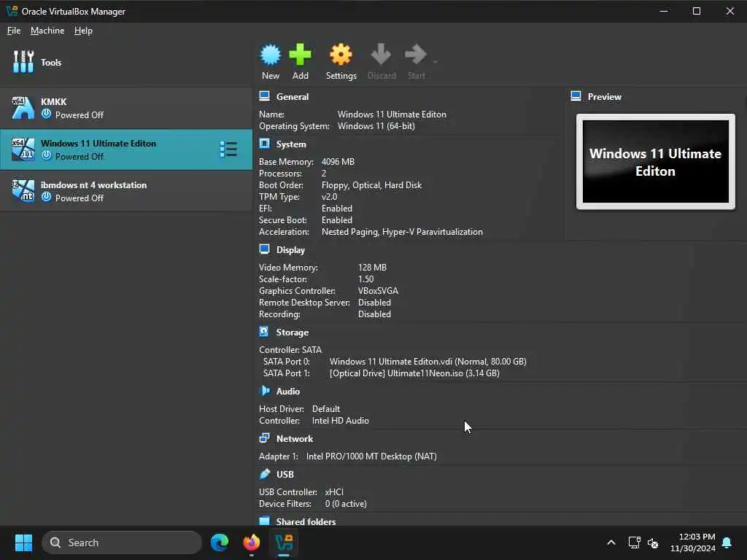Click the network status tray icon

[634, 542]
